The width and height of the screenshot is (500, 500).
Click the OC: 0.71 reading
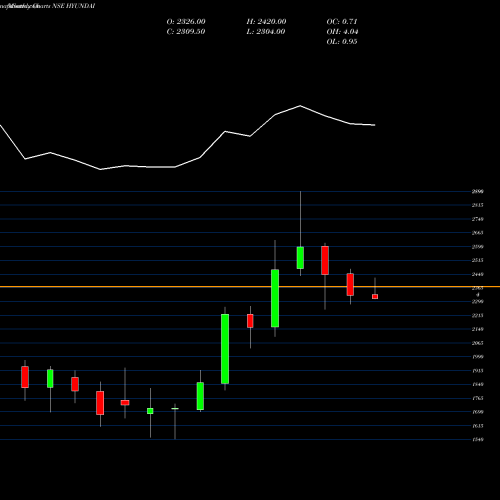[342, 22]
